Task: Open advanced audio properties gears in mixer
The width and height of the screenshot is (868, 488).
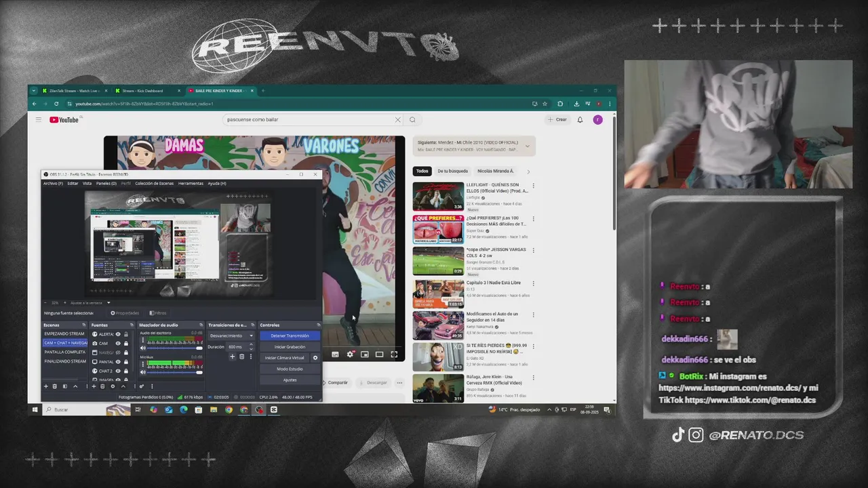Action: point(142,386)
